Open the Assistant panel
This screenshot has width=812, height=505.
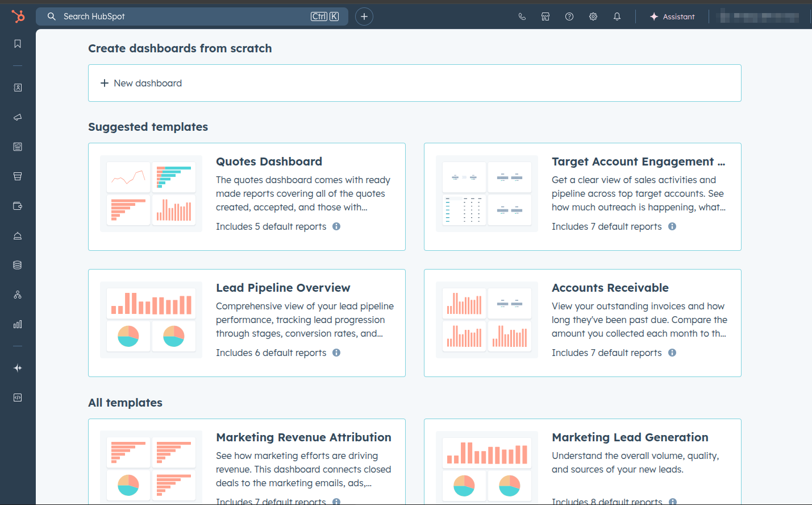pos(672,16)
